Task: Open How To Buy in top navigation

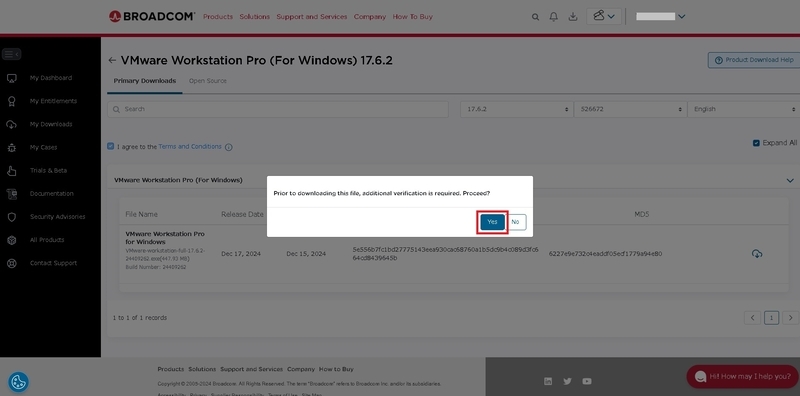Action: [412, 17]
